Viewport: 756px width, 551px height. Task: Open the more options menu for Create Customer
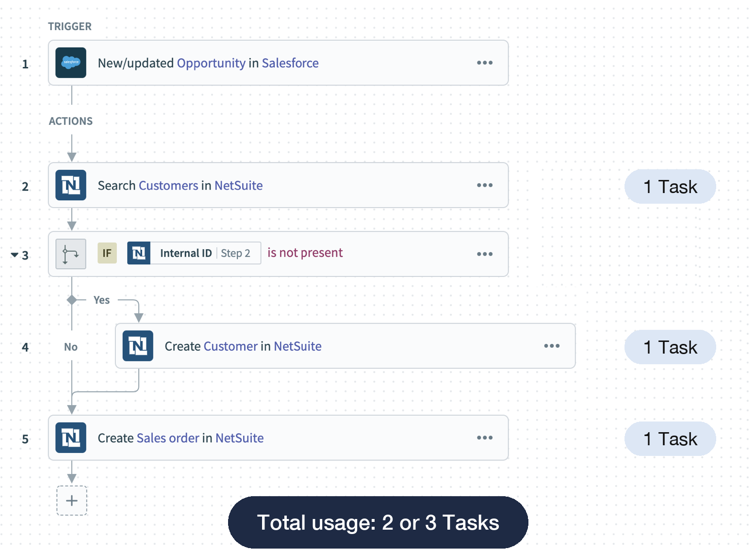(x=552, y=346)
